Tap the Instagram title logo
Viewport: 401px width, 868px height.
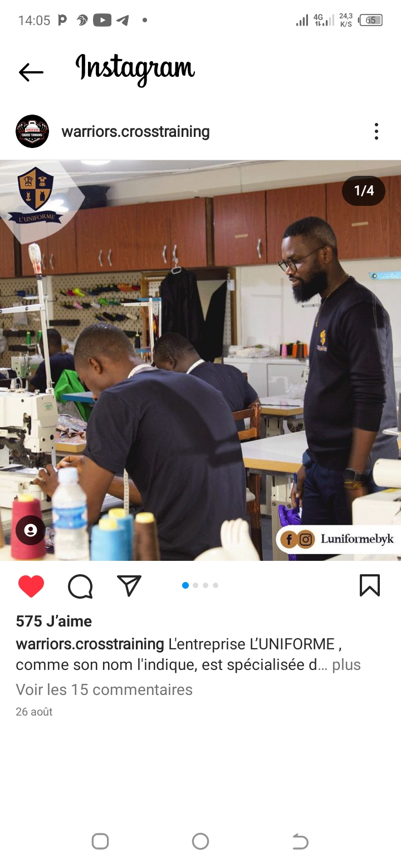(x=135, y=69)
